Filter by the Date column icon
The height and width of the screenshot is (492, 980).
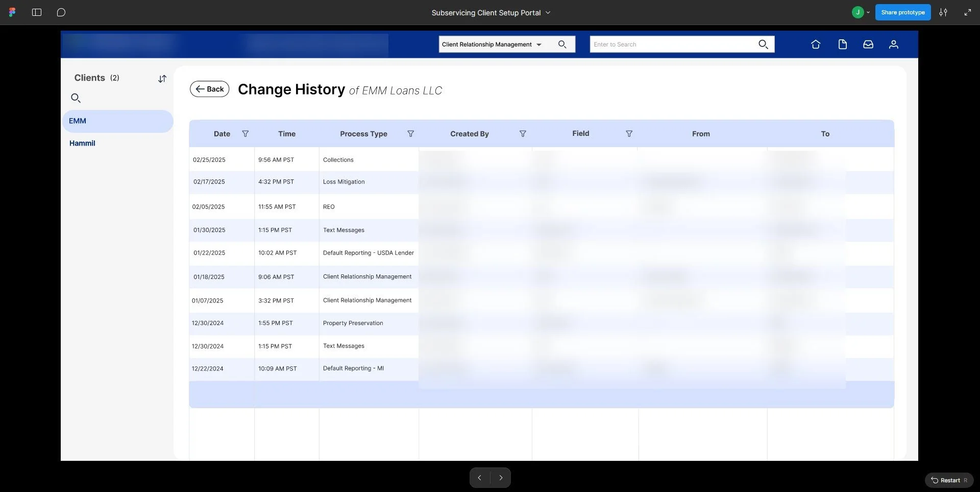click(246, 134)
